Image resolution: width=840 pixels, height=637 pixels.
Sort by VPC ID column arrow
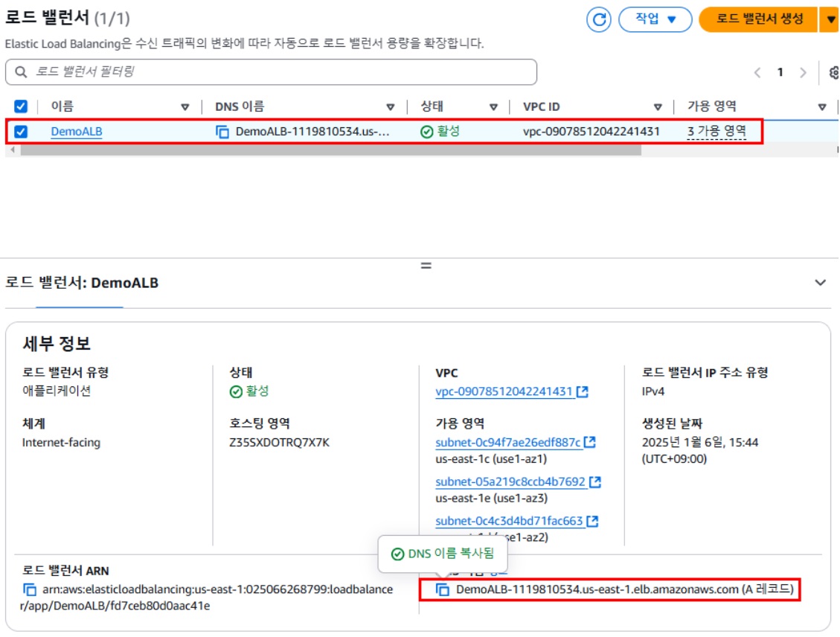coord(658,107)
